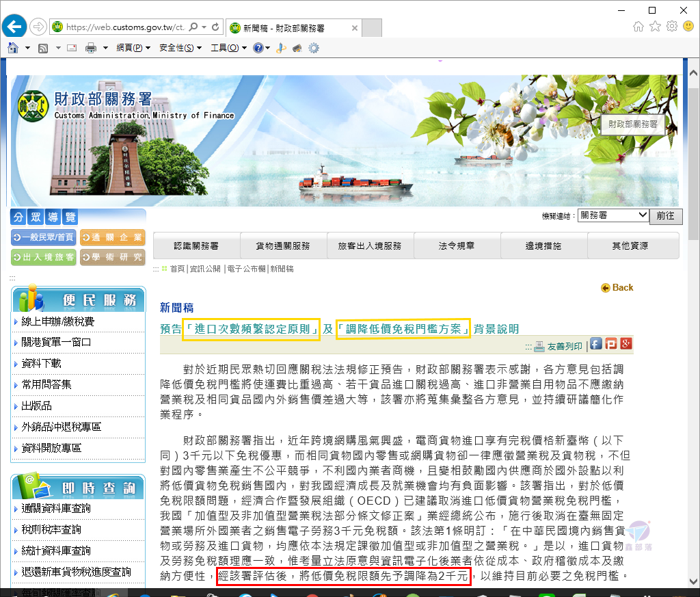Screen dimensions: 700x597
Task: Go to 新聞稿 in breadcrumb
Action: coord(282,269)
